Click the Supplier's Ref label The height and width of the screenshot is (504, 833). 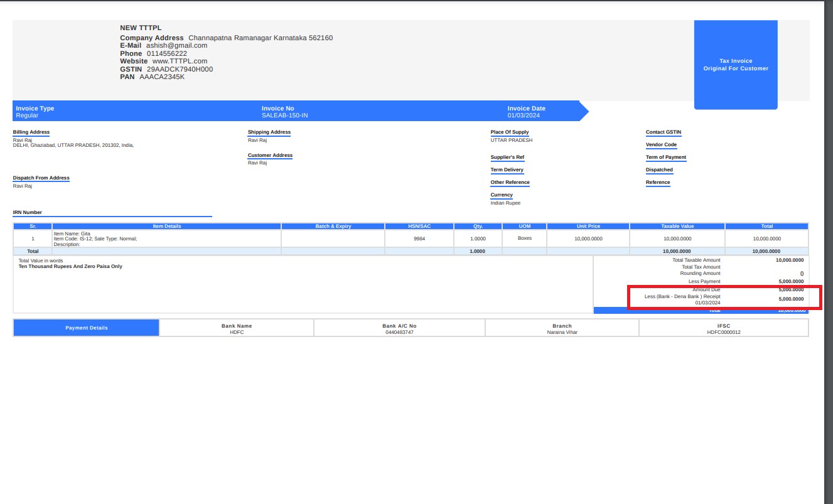pyautogui.click(x=507, y=158)
